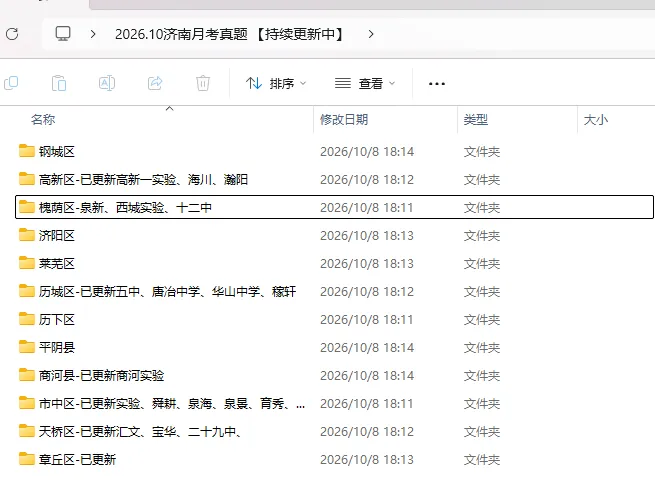Select the 章丘区 folder icon
The height and width of the screenshot is (484, 655).
tap(27, 459)
